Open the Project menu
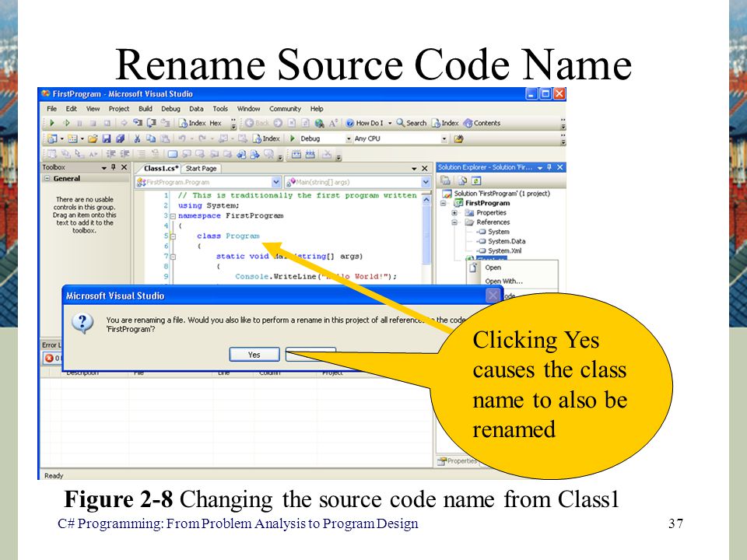The width and height of the screenshot is (747, 560). click(x=118, y=109)
